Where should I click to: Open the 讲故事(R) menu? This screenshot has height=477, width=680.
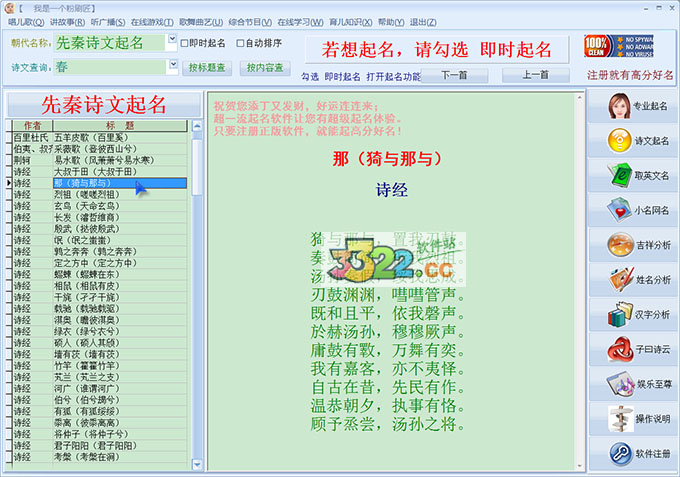pos(67,22)
